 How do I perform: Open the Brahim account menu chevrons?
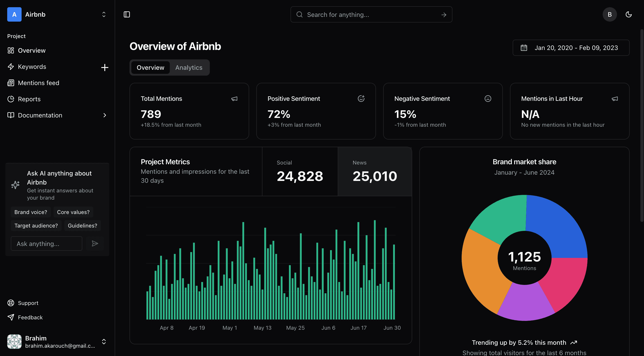click(x=104, y=342)
